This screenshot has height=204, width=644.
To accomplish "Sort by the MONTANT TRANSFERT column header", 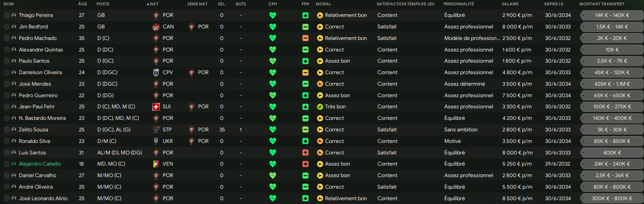I will click(x=602, y=4).
